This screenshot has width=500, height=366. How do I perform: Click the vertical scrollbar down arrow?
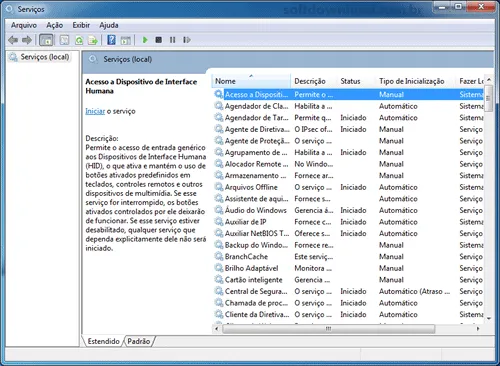point(489,318)
